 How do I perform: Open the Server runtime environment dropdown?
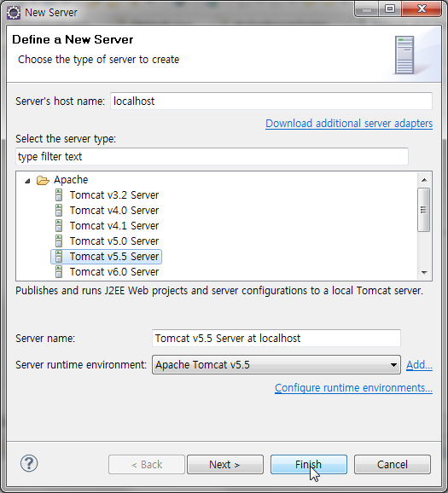coord(276,365)
